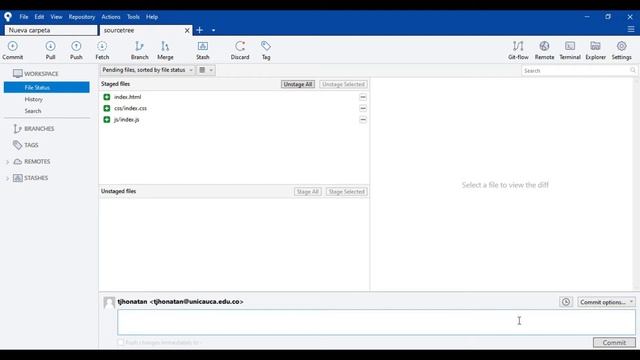
Task: Open Explorer from the toolbar
Action: [596, 51]
